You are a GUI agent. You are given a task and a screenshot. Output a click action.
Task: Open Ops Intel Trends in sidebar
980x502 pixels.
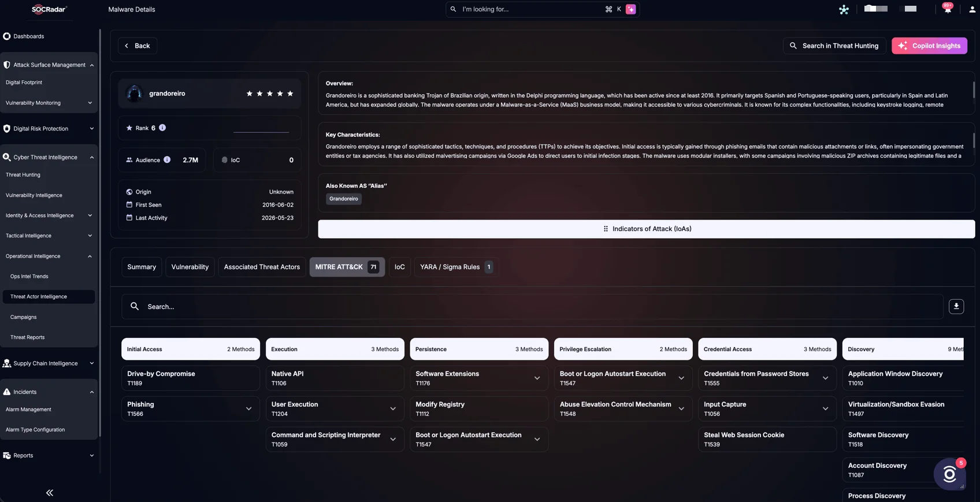[x=29, y=277]
